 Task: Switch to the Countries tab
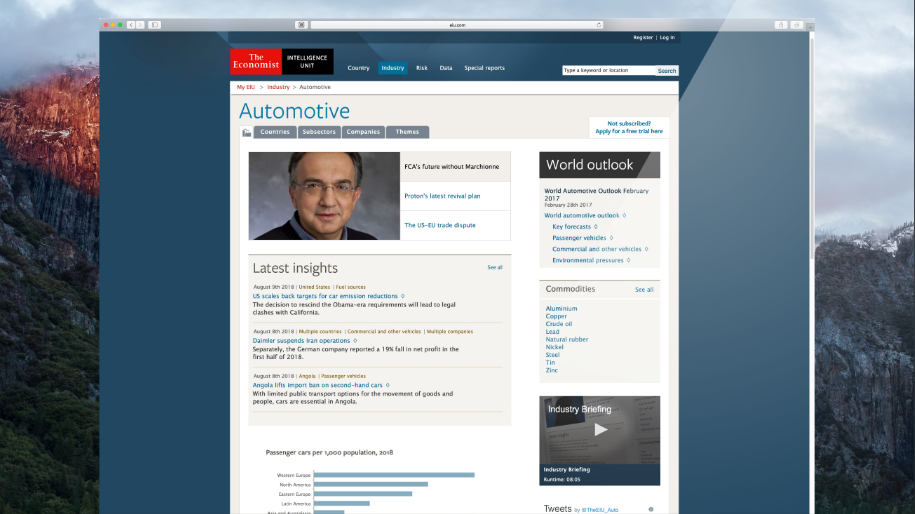pyautogui.click(x=275, y=132)
